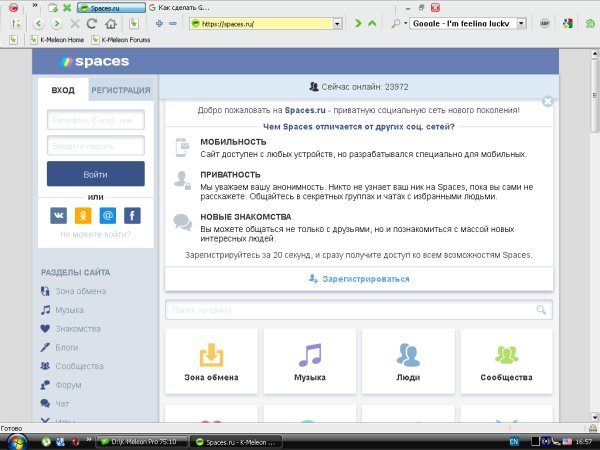Open the Музыка tile

click(310, 361)
